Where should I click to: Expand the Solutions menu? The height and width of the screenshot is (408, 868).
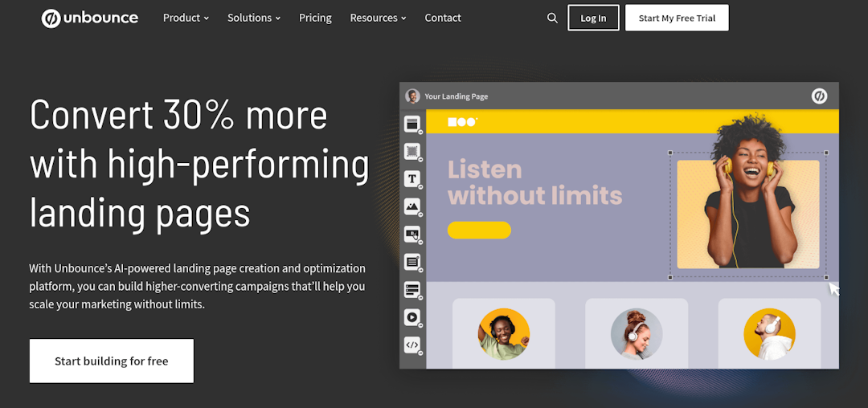[x=254, y=18]
